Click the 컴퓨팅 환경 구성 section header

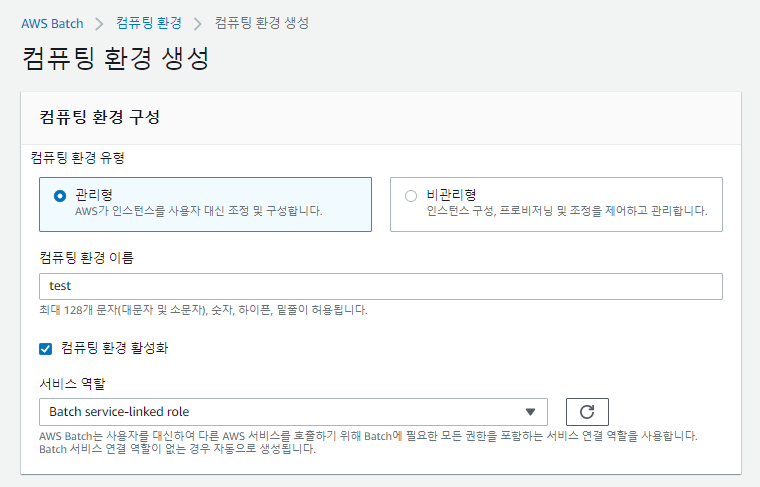pos(100,117)
